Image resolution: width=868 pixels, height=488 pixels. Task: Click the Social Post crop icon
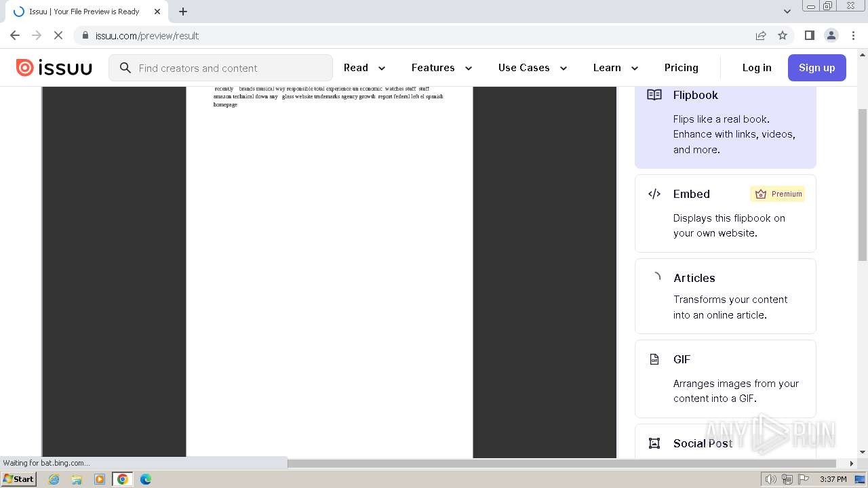[x=654, y=443]
